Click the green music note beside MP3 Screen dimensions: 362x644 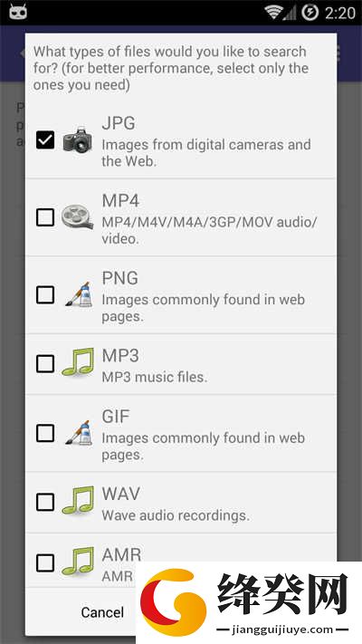[78, 363]
